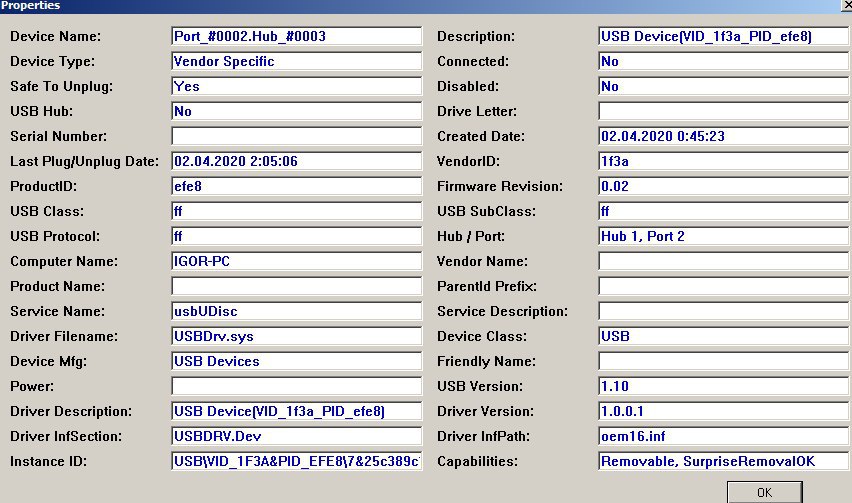
Task: Click the USB Hub value field
Action: [x=297, y=111]
